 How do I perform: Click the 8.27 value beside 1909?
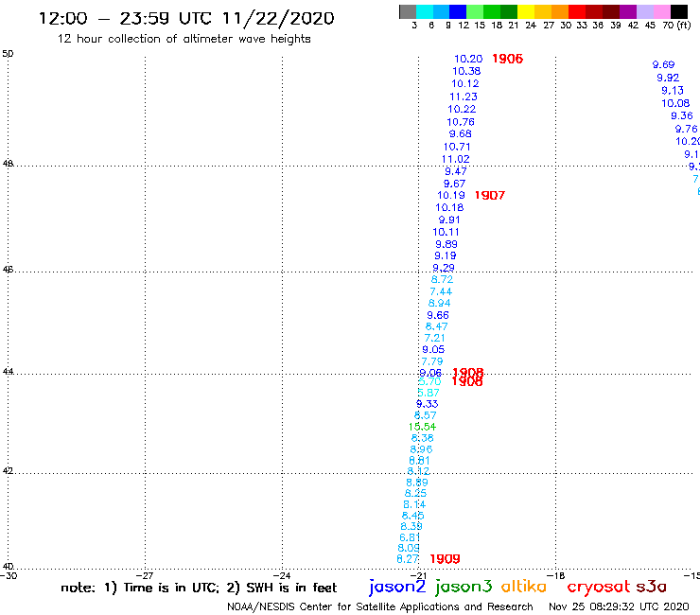[x=408, y=559]
